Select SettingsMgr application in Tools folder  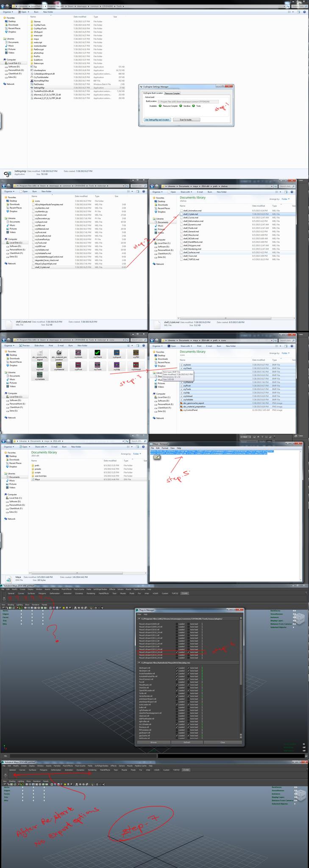click(x=39, y=88)
